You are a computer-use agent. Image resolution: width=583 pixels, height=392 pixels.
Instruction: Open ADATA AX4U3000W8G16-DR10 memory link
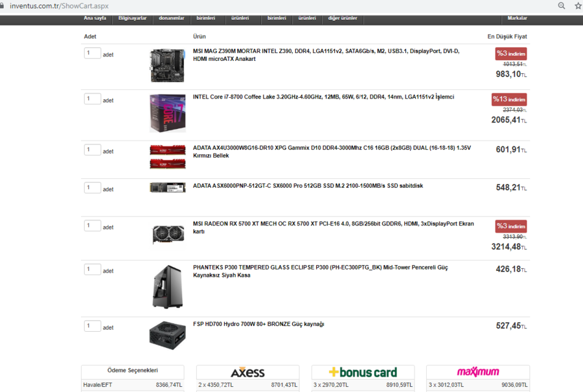(x=332, y=152)
